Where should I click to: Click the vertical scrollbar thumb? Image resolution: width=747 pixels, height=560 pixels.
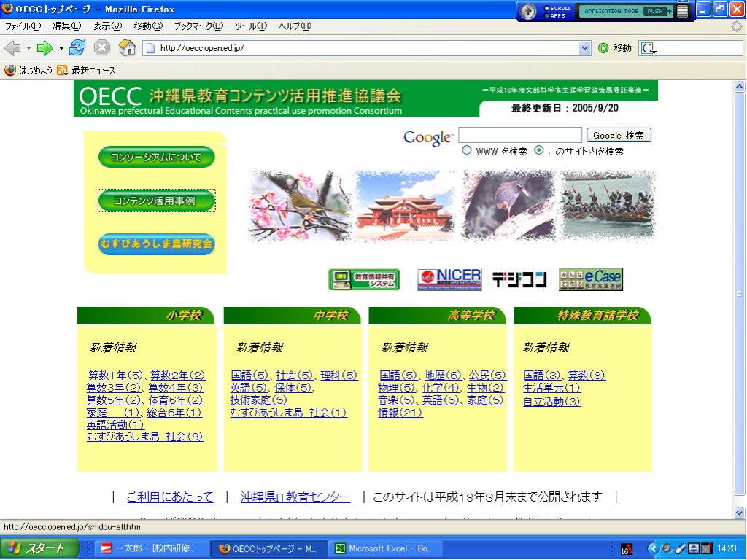click(740, 294)
